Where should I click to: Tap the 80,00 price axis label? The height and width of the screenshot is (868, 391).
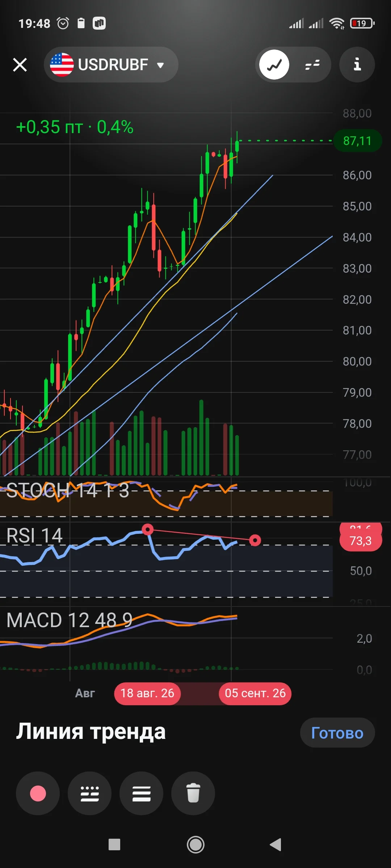(357, 362)
